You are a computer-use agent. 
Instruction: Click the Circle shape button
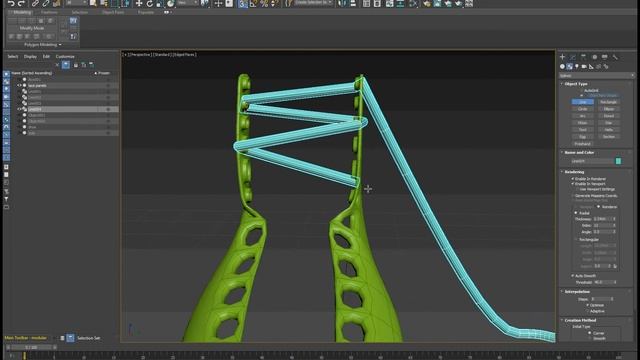(582, 109)
